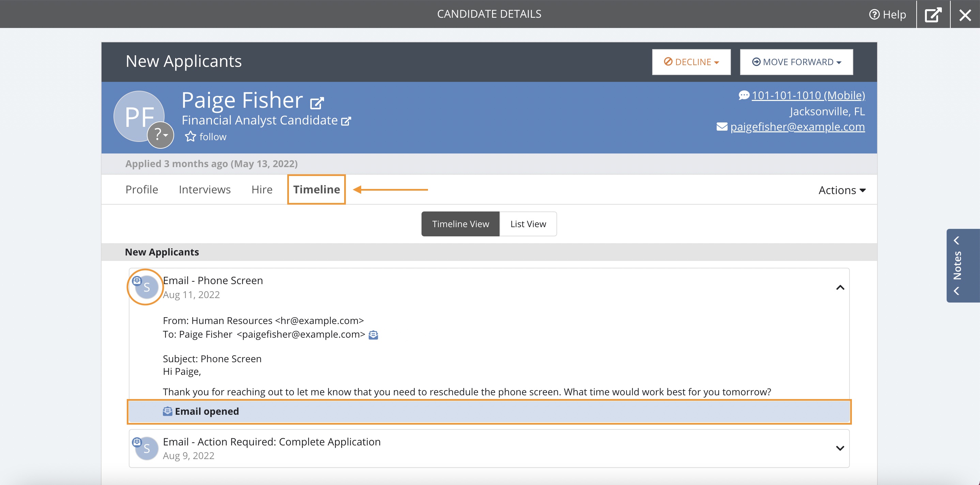Click the upper chevron on the Notes tab

pyautogui.click(x=956, y=240)
